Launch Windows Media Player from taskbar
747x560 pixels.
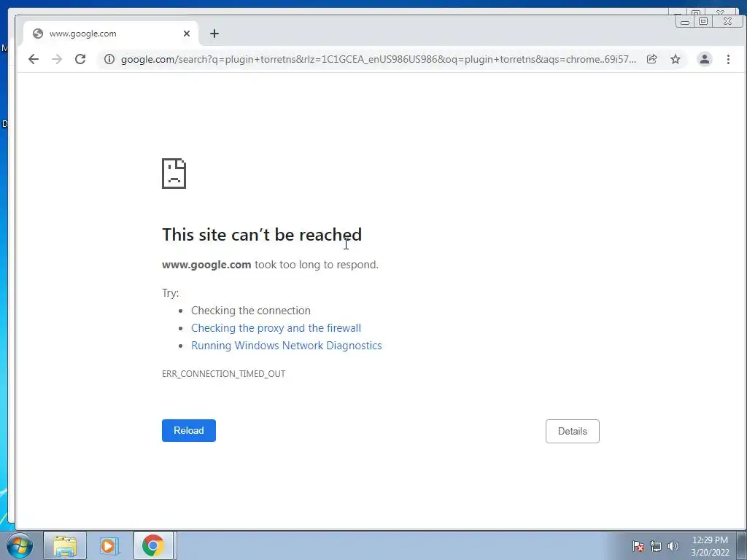pos(109,545)
